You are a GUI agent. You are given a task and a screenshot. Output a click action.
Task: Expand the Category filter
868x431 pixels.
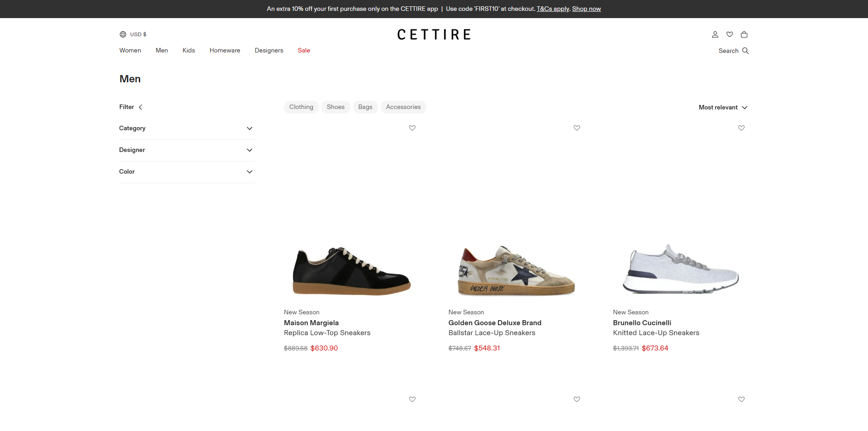(x=250, y=128)
